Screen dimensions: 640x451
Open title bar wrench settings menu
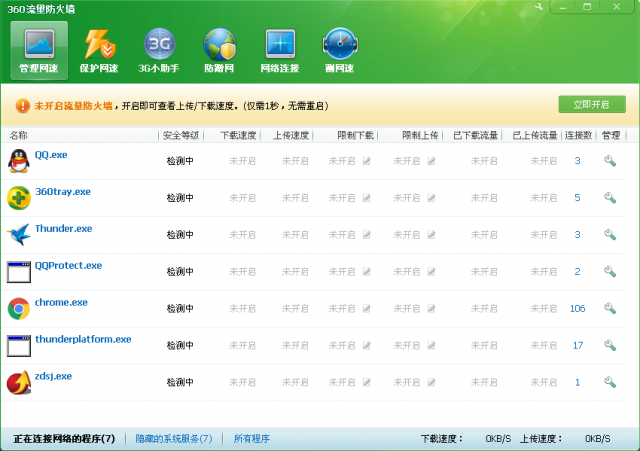point(541,7)
